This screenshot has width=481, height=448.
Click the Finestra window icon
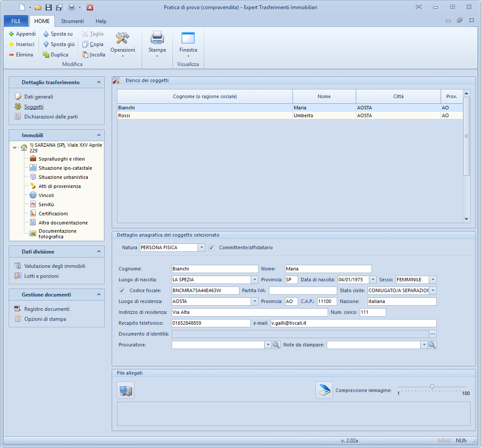pyautogui.click(x=188, y=39)
